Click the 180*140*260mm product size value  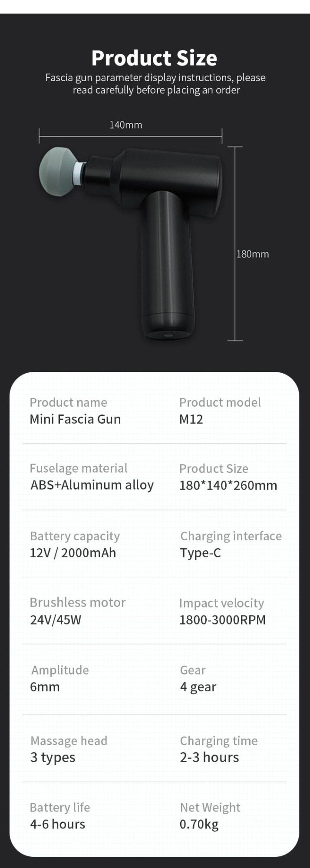tap(228, 485)
